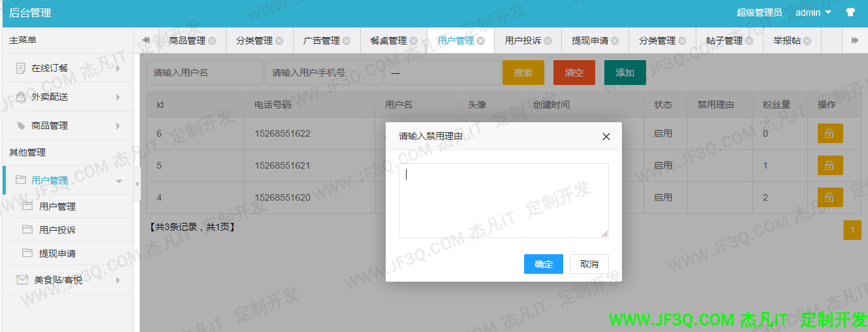Image resolution: width=868 pixels, height=332 pixels.
Task: Close the 分类管理 tab beside 广告管理 via x
Action: [279, 41]
